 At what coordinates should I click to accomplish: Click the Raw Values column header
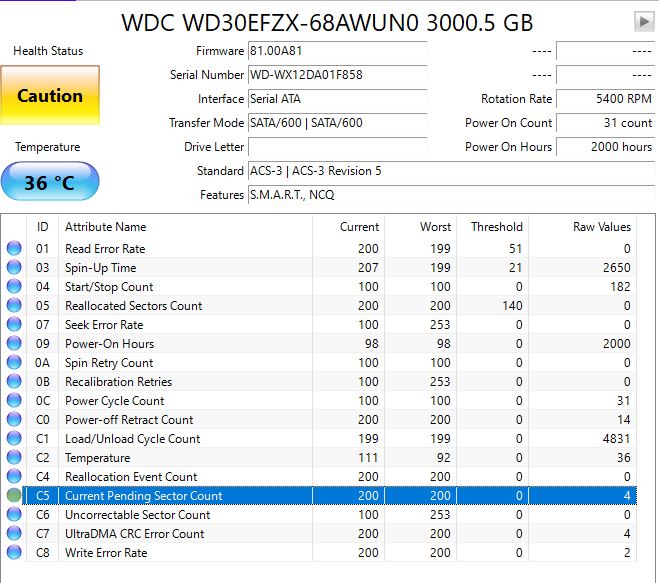pos(601,227)
